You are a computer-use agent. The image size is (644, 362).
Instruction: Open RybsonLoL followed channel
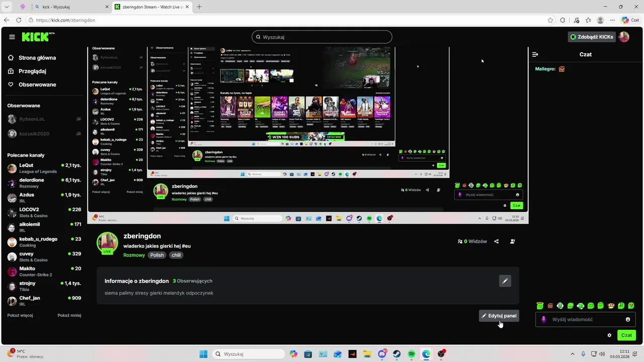44,119
